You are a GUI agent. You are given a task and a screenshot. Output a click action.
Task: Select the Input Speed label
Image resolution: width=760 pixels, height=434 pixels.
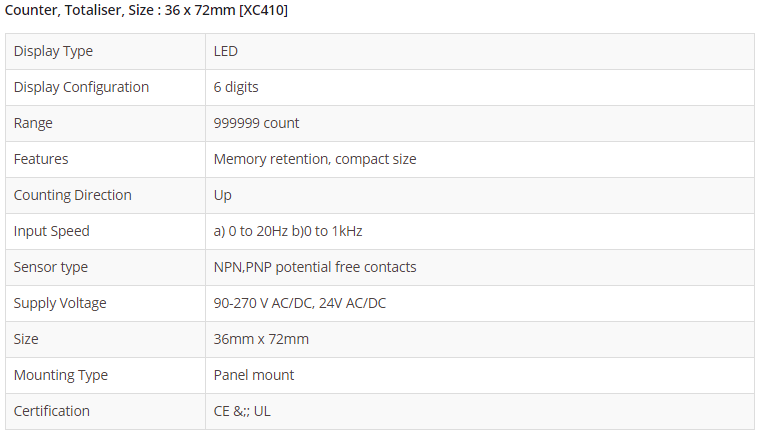coord(51,231)
